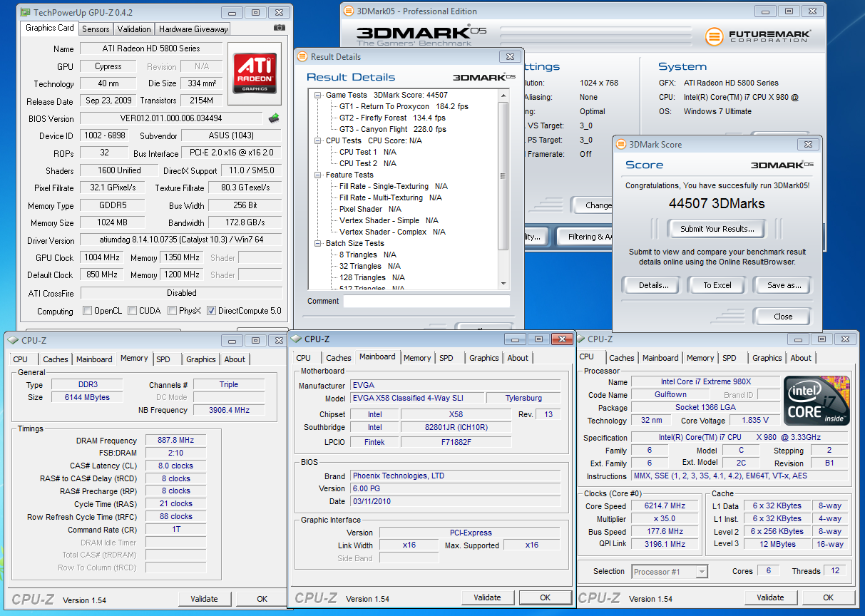Viewport: 865px width, 616px height.
Task: Tick the PhysX checkbox
Action: coord(173,311)
